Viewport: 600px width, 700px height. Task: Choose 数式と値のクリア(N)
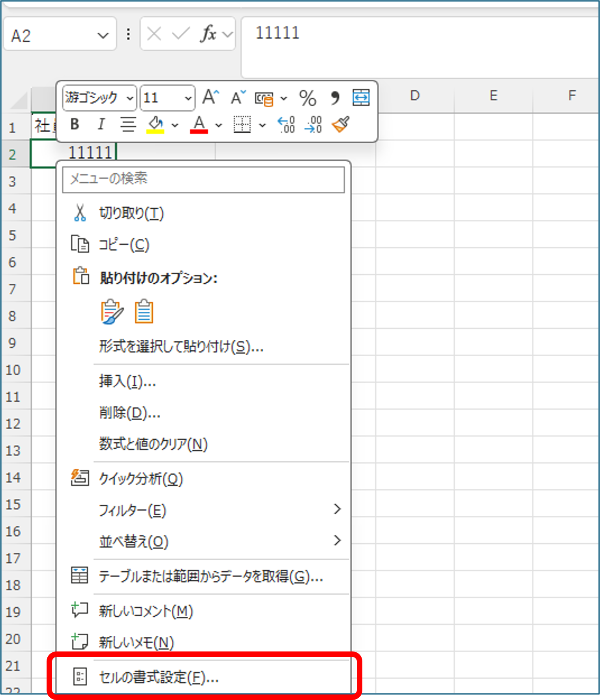coord(203,444)
